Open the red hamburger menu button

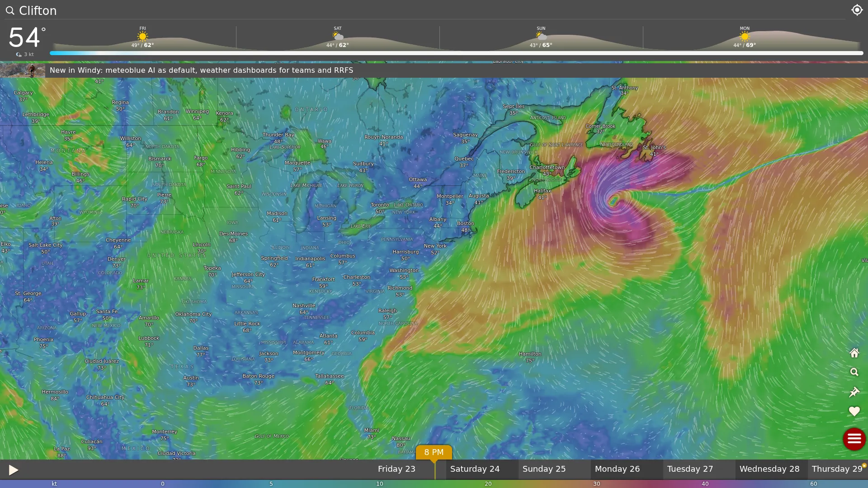(x=854, y=439)
